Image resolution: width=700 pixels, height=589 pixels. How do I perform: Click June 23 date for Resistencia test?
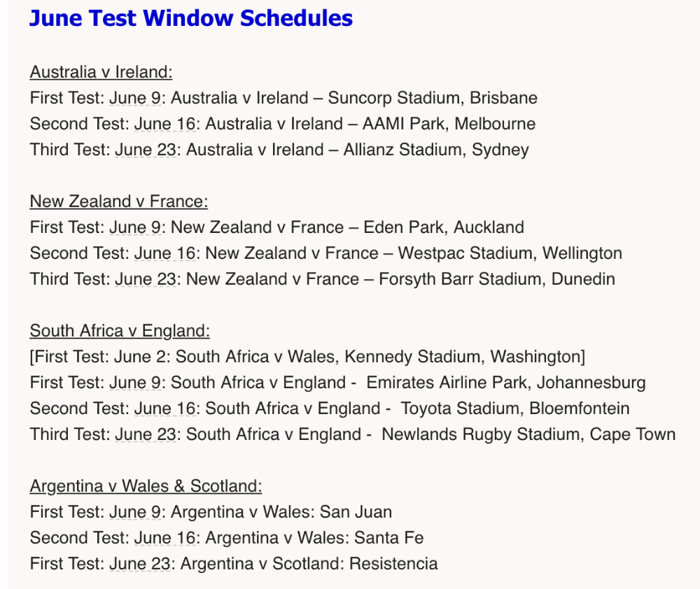pos(140,564)
